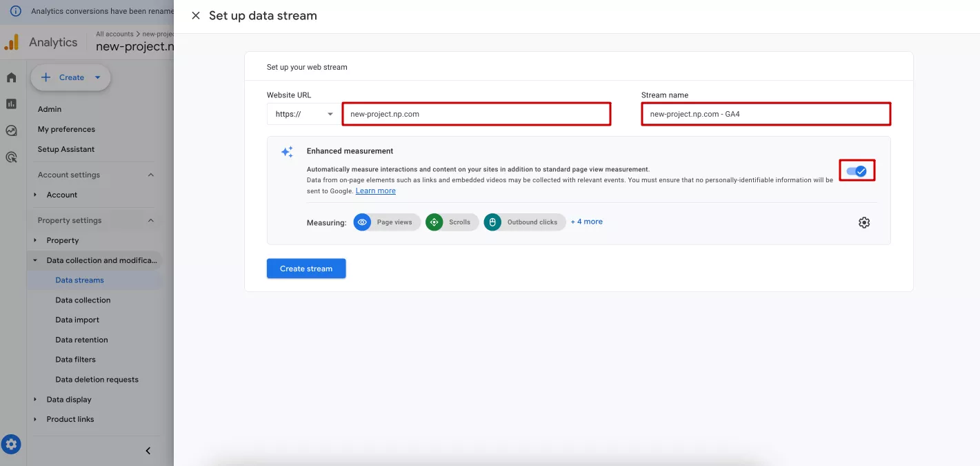Click the Page views eye icon chip
Image resolution: width=980 pixels, height=466 pixels.
[x=362, y=222]
